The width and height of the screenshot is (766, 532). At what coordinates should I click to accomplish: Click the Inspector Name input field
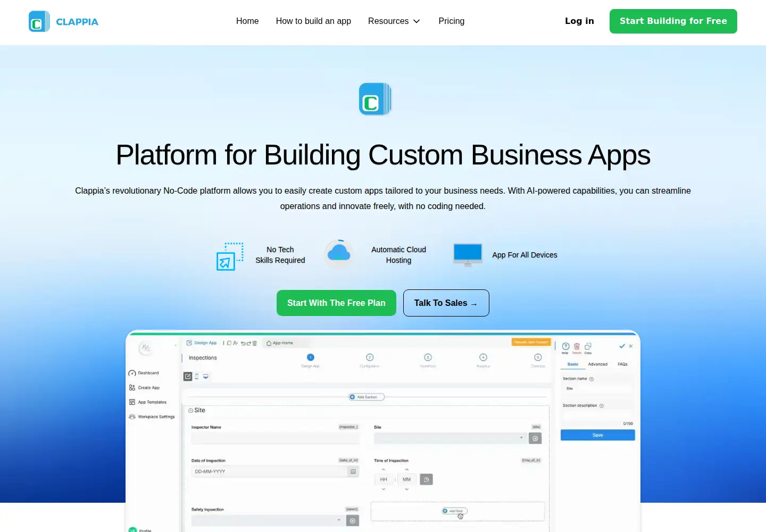[275, 438]
